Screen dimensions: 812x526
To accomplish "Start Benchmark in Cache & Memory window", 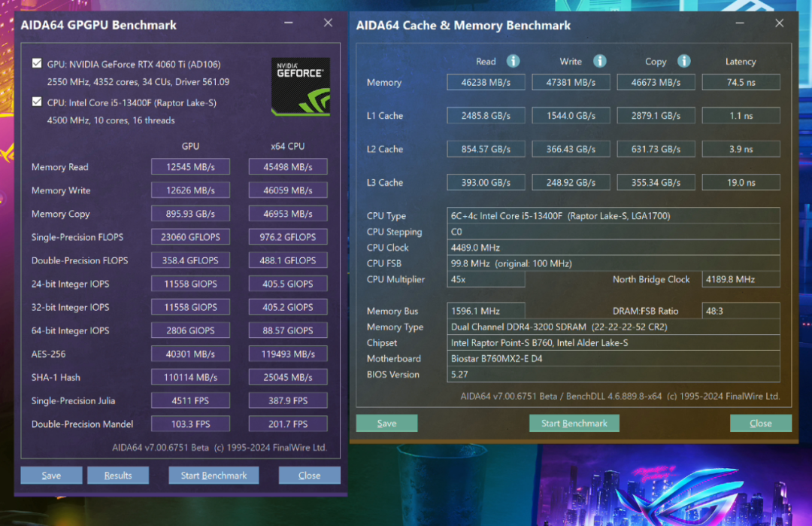I will (574, 423).
